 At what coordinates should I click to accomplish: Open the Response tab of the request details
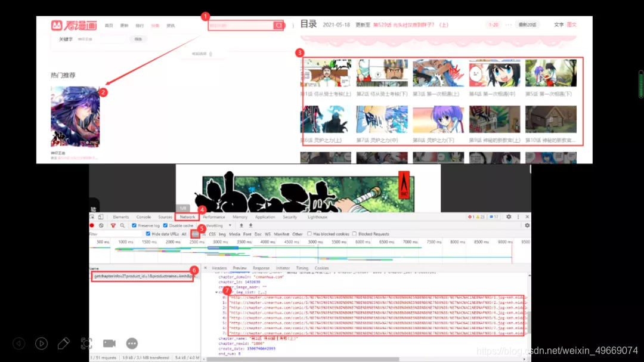click(x=261, y=268)
